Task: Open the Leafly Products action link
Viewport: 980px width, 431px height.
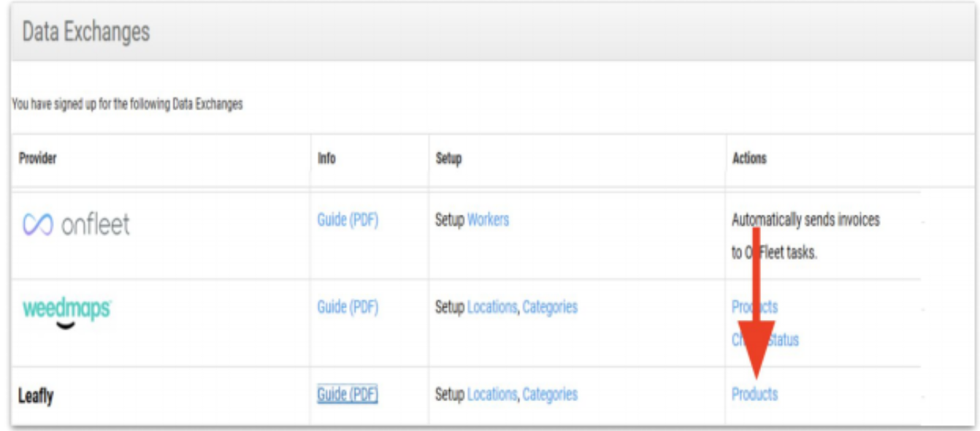Action: coord(754,394)
